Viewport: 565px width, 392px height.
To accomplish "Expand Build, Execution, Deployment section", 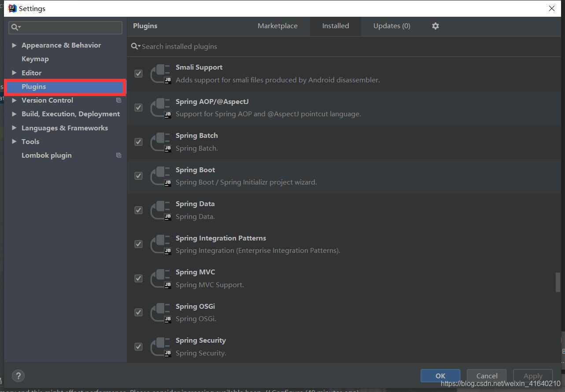I will (14, 114).
